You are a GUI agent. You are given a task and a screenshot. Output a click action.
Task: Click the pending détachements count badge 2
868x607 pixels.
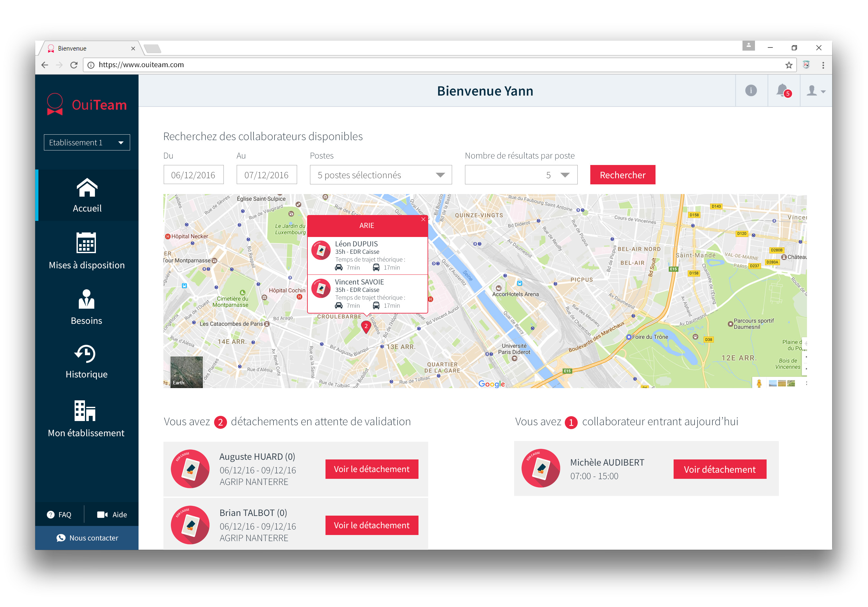[x=221, y=422]
